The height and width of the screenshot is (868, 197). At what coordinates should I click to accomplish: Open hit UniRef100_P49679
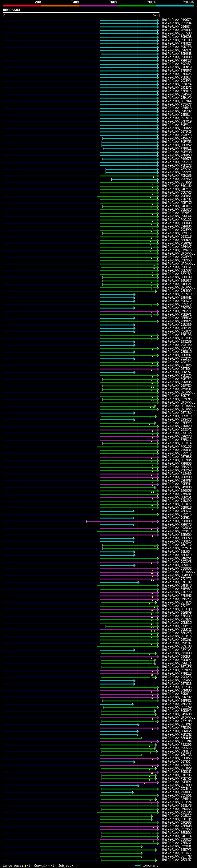coord(177,20)
